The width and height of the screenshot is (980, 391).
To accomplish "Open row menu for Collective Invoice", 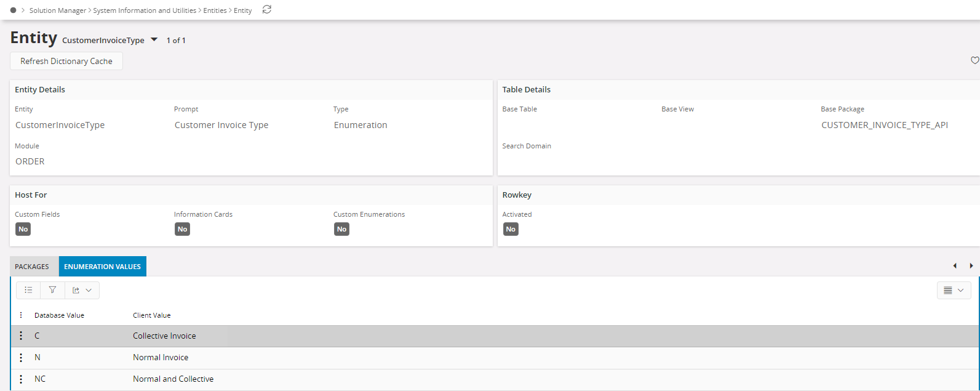I will click(x=21, y=336).
